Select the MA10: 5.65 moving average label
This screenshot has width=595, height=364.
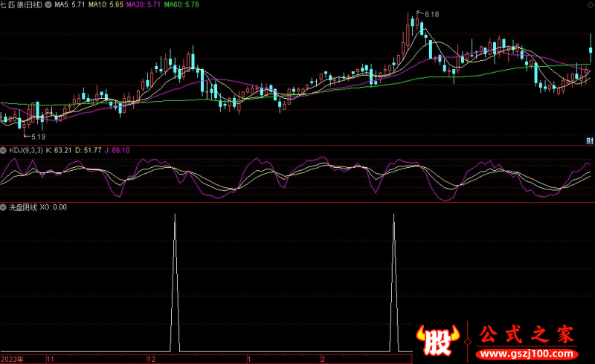[x=105, y=5]
